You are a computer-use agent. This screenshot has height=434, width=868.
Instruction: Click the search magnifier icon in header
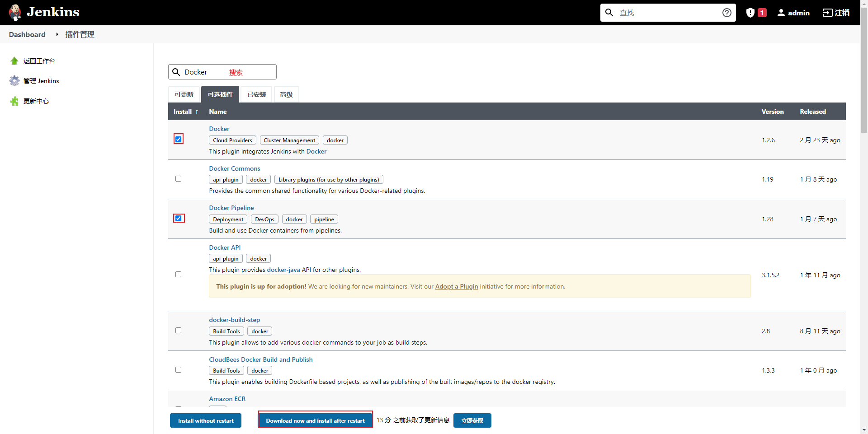[609, 13]
